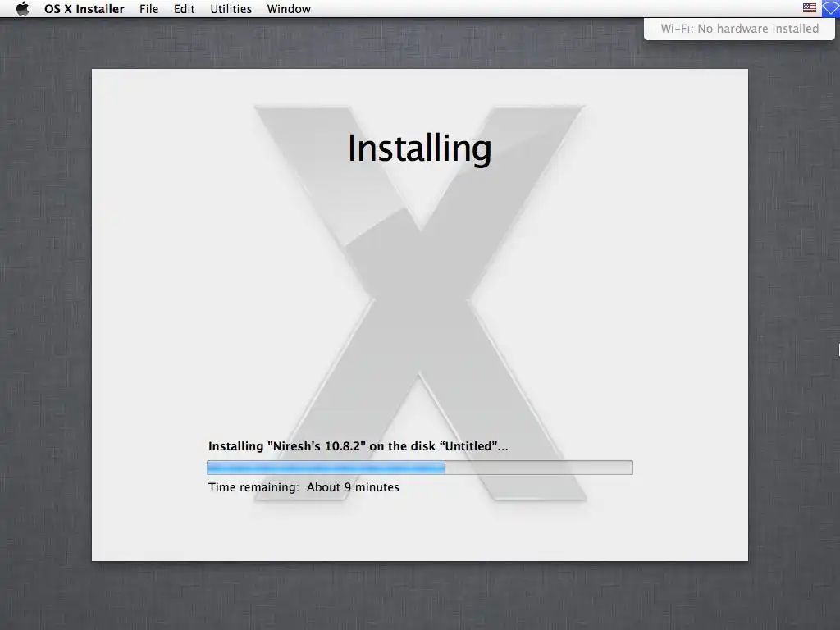Open the File menu

pyautogui.click(x=149, y=9)
